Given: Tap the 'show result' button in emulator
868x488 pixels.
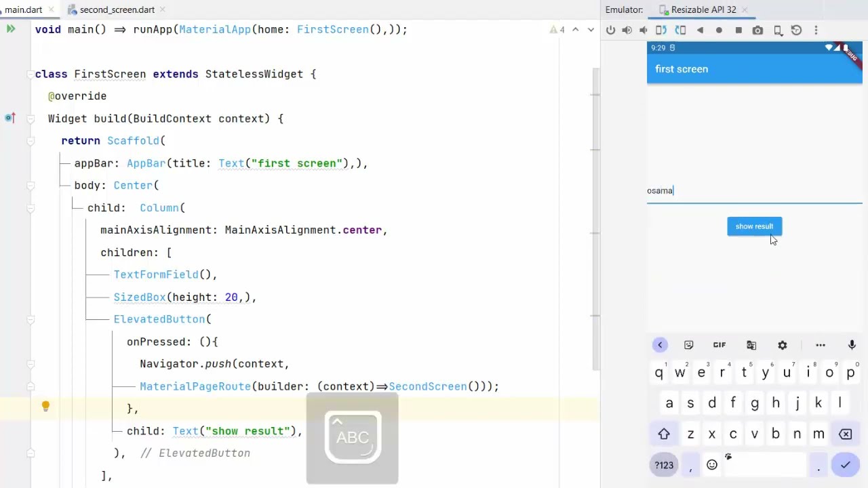Looking at the screenshot, I should click(x=754, y=226).
